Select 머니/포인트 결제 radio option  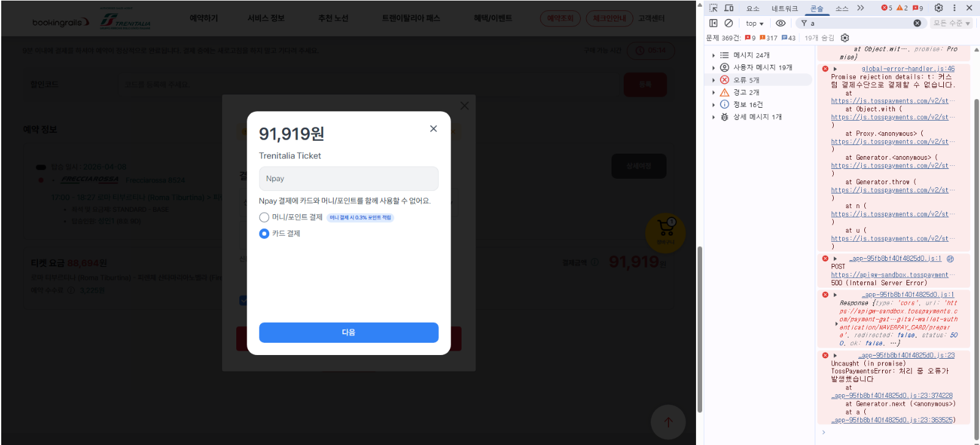(x=264, y=217)
